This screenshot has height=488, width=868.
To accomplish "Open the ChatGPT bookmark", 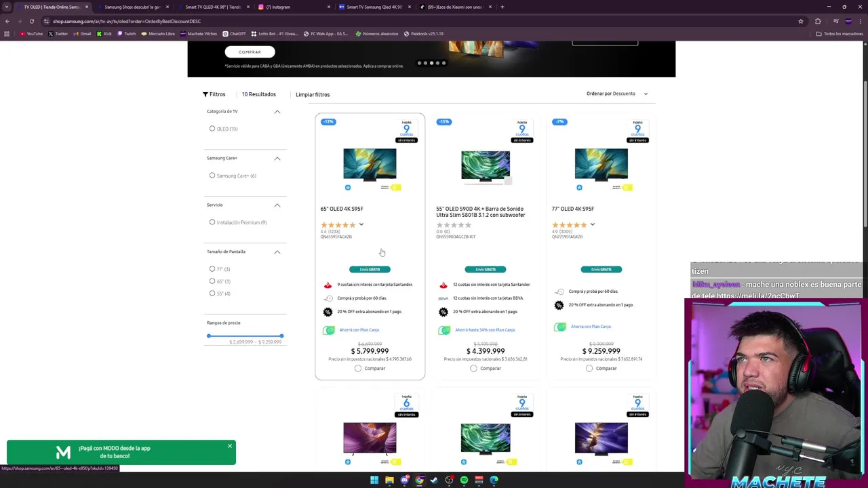I will [234, 34].
